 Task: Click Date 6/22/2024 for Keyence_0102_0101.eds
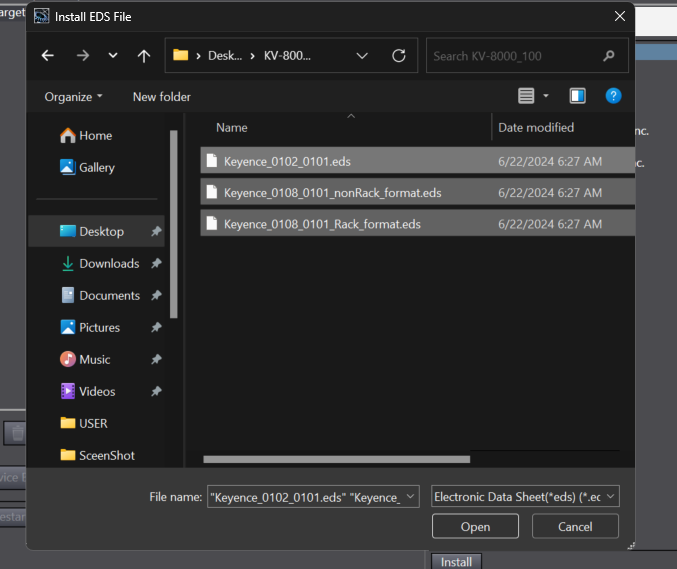550,161
